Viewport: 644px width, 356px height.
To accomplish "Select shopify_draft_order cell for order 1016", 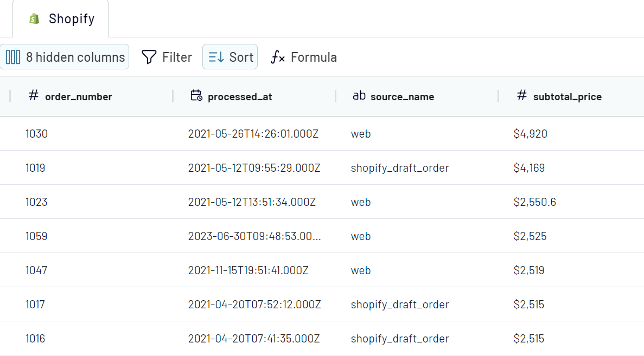I will 400,338.
